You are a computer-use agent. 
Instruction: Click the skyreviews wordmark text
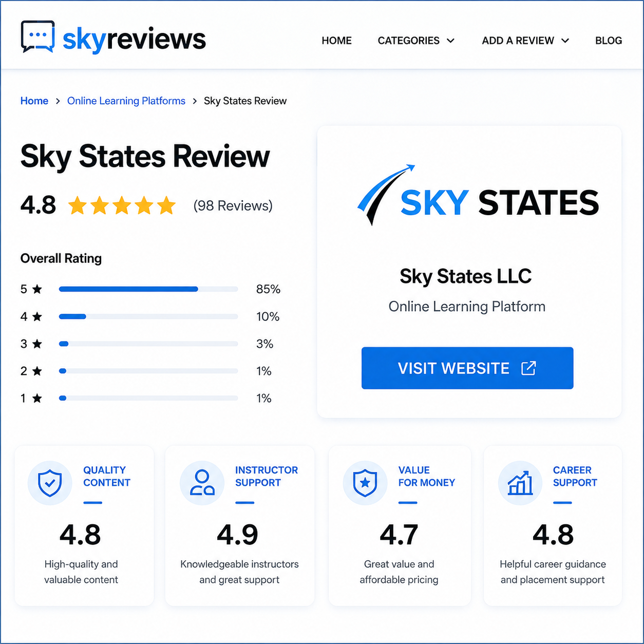(134, 39)
